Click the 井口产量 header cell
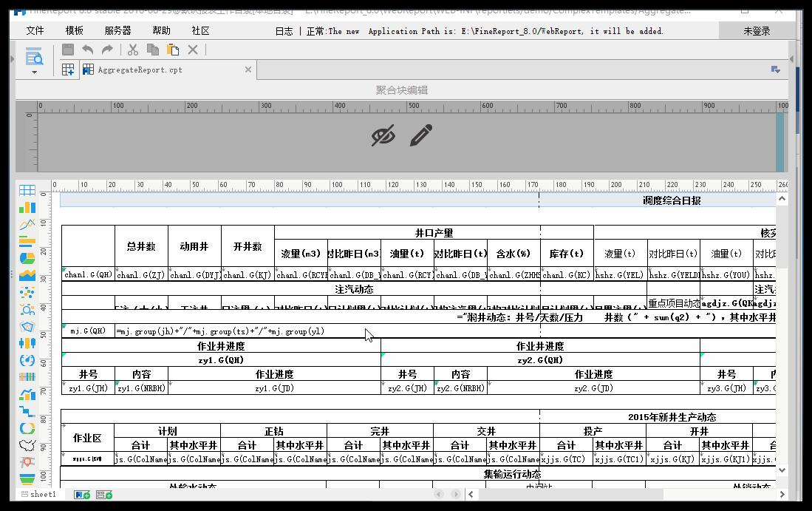 pos(434,233)
